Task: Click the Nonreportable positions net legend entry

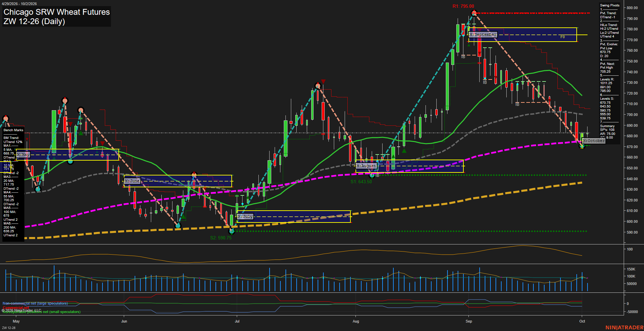Action: pos(42,312)
